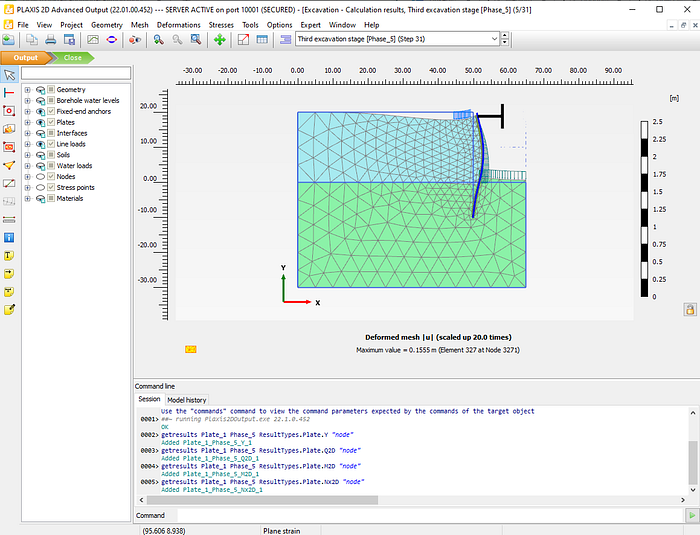Toggle the Nodes checkbox

(x=51, y=176)
